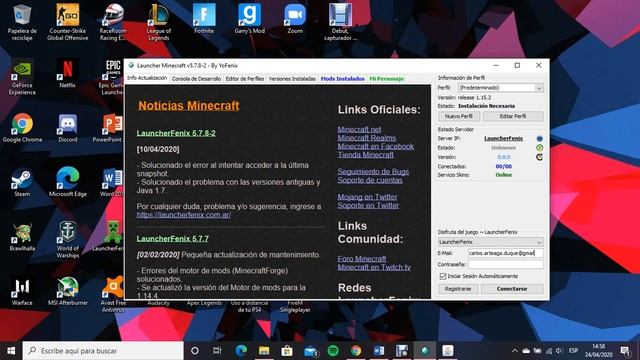Click the Editar Perfil button
Screen dimensions: 640x360
[x=513, y=116]
